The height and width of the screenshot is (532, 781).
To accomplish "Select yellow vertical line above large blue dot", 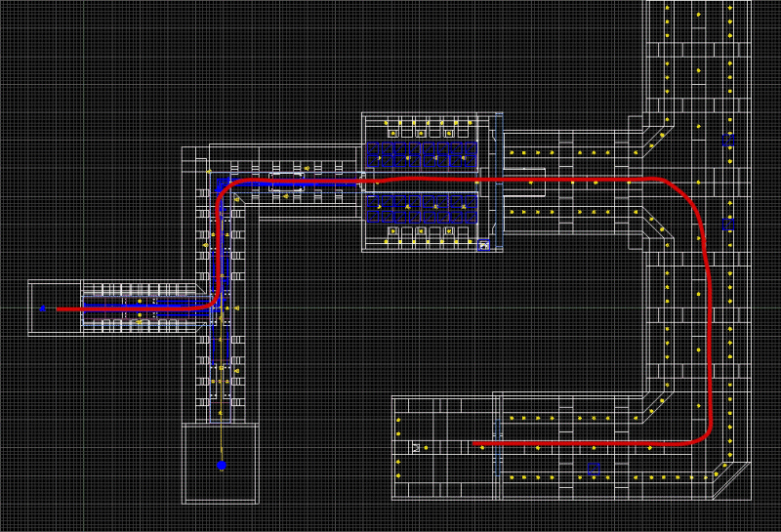I will coord(222,410).
